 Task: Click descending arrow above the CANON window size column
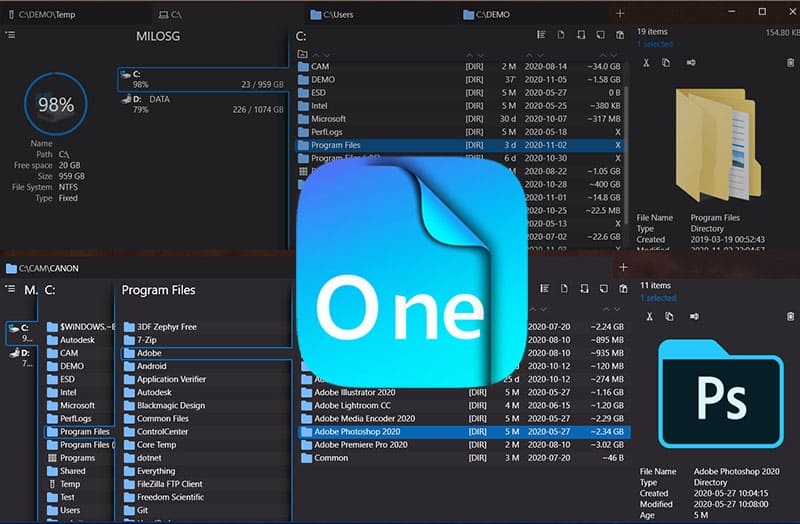pos(617,309)
